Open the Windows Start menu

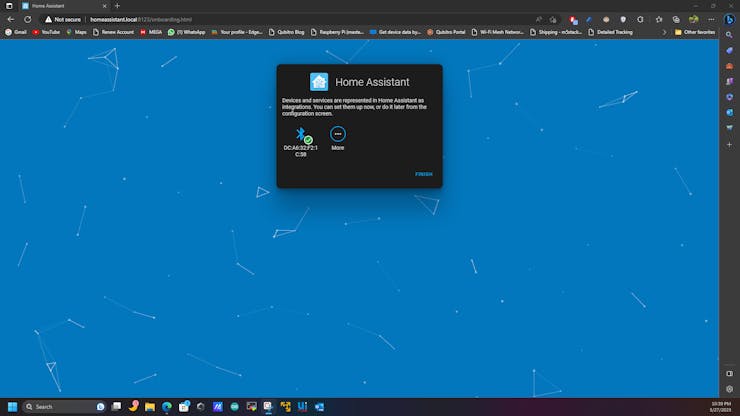(12, 407)
